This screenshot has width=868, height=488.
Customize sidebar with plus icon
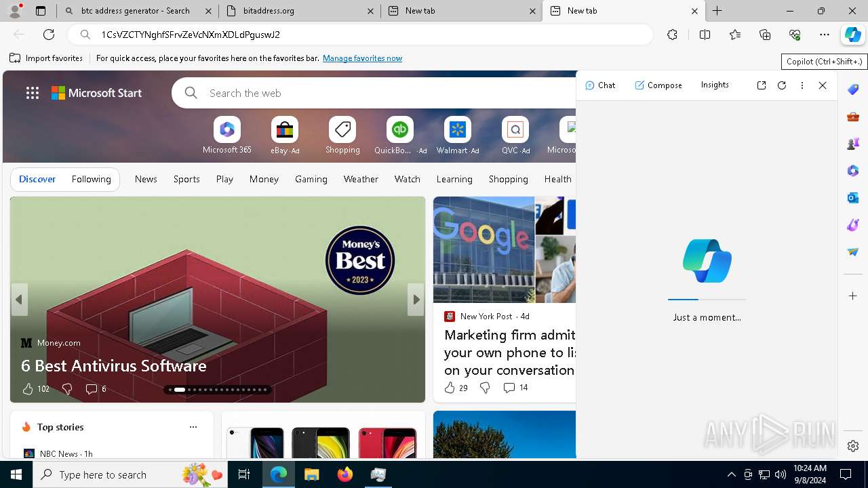coord(853,296)
